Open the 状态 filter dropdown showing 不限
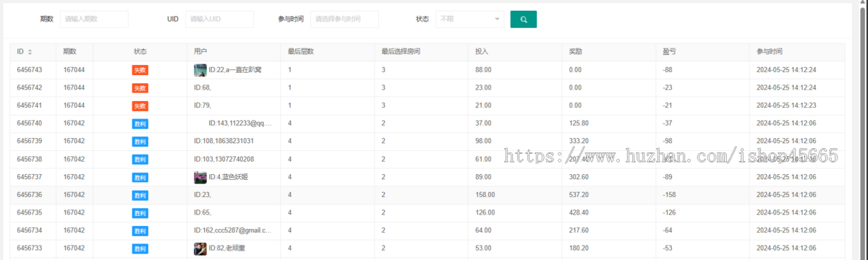This screenshot has height=260, width=868. point(469,19)
